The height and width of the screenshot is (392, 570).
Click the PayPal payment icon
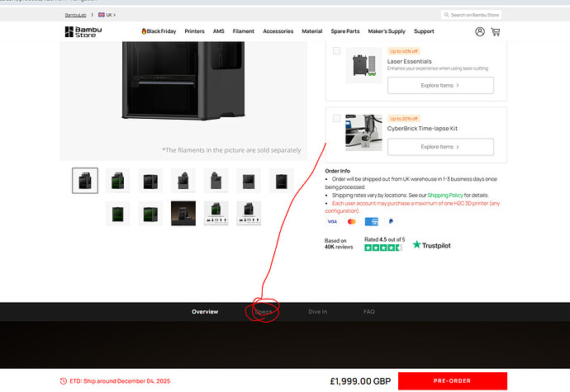coord(391,221)
